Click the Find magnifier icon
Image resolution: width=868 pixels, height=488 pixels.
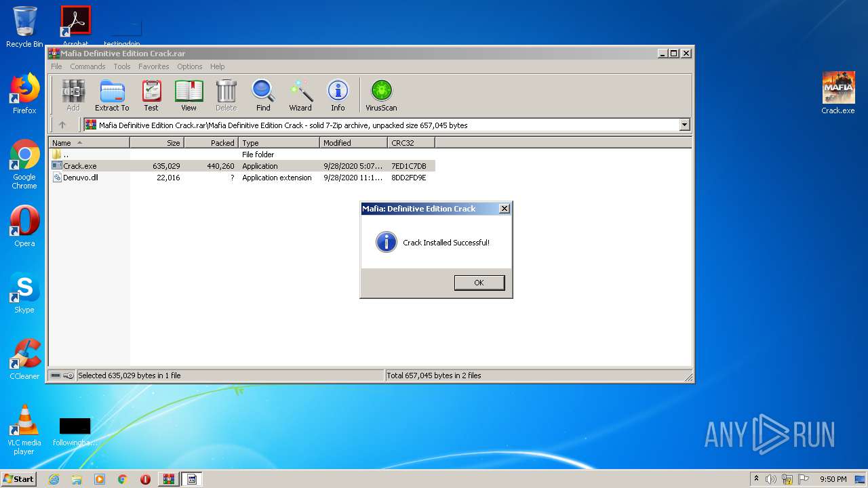(x=263, y=96)
